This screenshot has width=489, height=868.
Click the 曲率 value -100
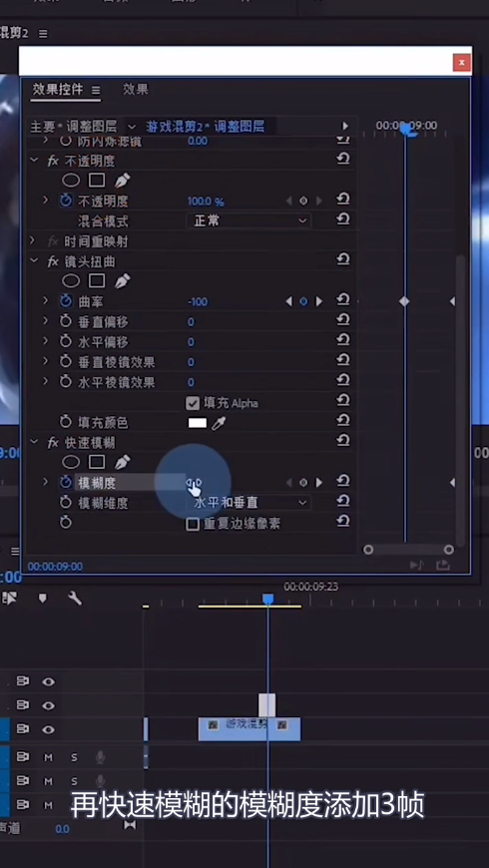(x=198, y=302)
